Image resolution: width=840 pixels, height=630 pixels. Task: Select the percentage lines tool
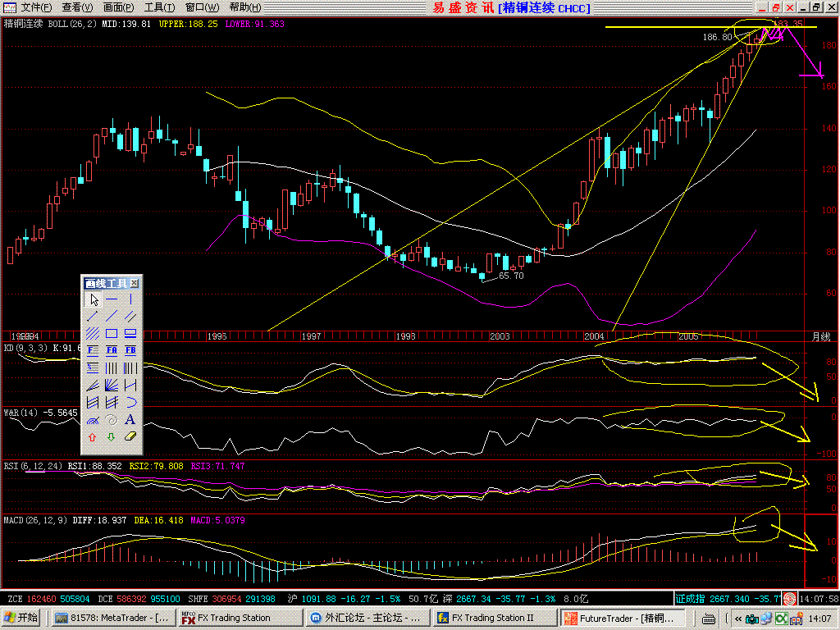click(x=93, y=367)
